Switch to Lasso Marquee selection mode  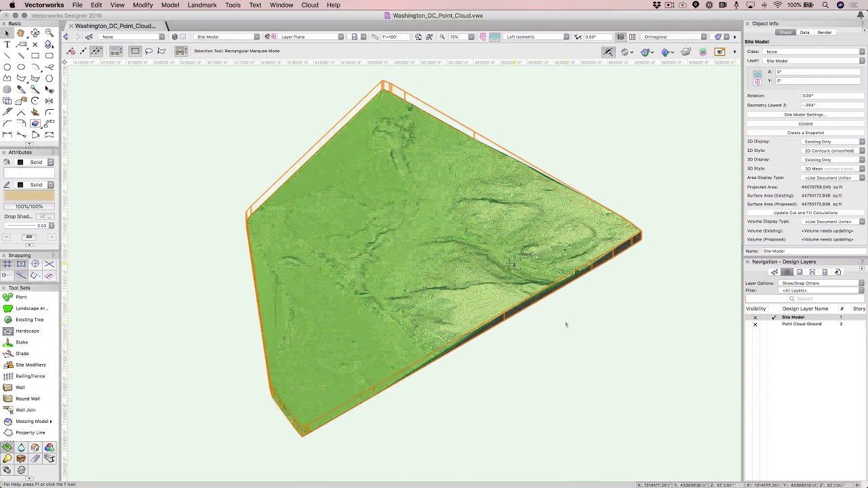[149, 51]
